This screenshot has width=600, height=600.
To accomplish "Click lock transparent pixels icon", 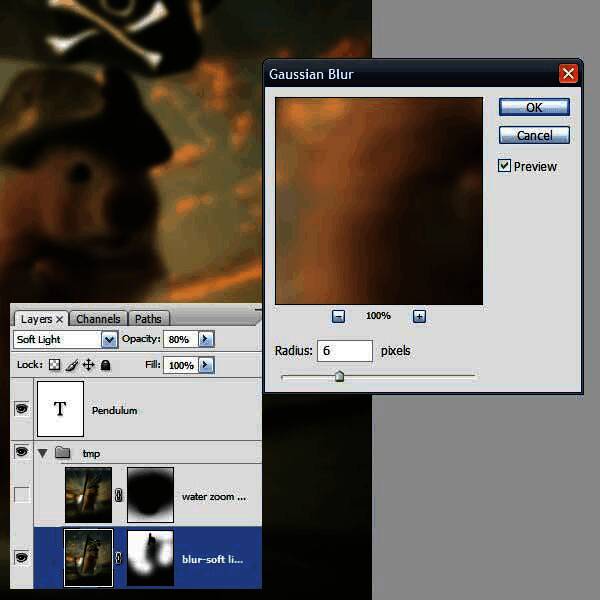I will 55,366.
